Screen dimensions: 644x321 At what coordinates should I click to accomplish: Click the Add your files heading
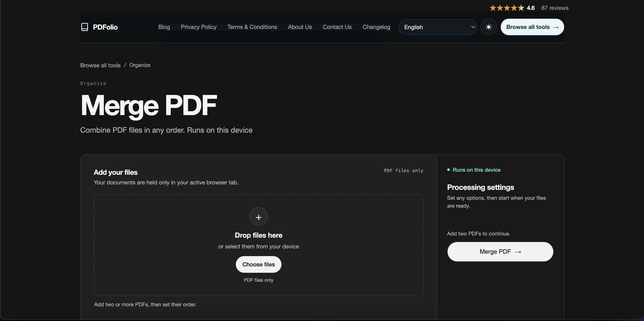(116, 172)
